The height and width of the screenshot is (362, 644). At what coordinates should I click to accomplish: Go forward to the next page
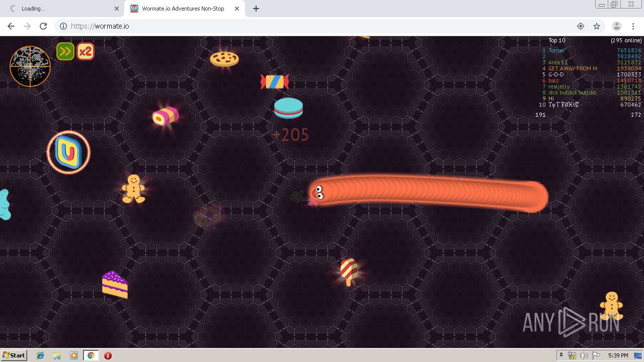pos(27,26)
